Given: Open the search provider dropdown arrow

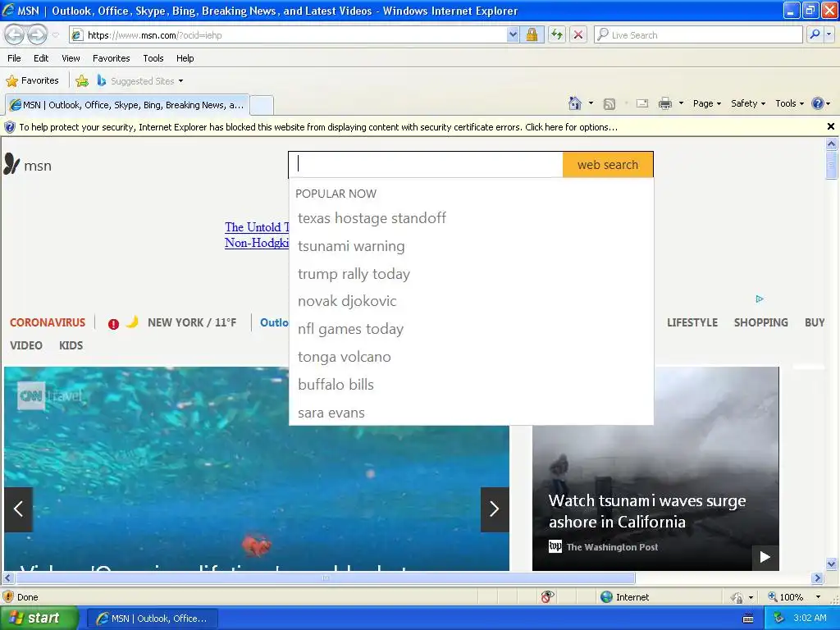Looking at the screenshot, I should (x=829, y=34).
